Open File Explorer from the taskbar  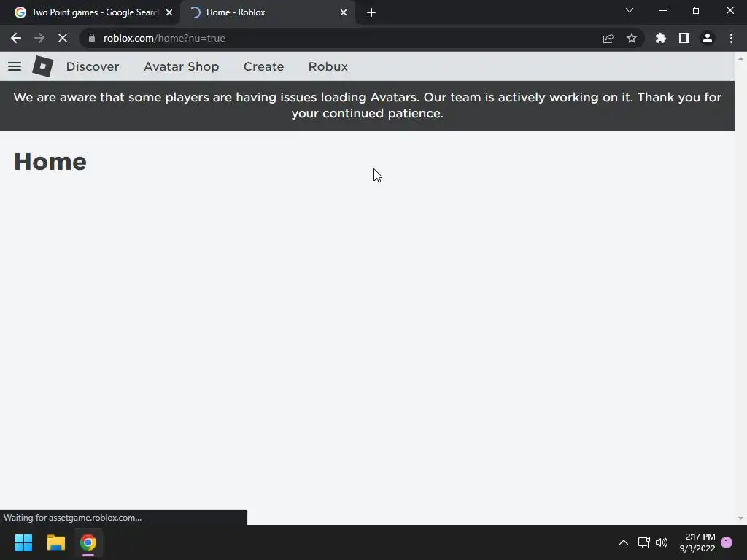coord(55,542)
